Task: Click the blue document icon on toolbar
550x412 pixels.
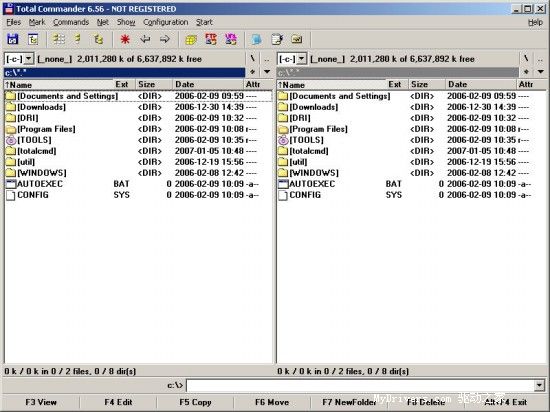Action: point(257,39)
